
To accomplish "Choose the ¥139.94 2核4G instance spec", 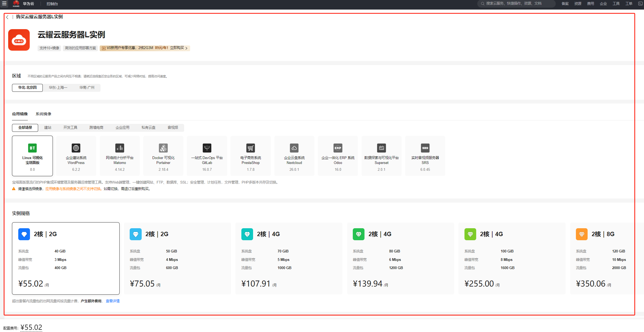I will tap(400, 258).
